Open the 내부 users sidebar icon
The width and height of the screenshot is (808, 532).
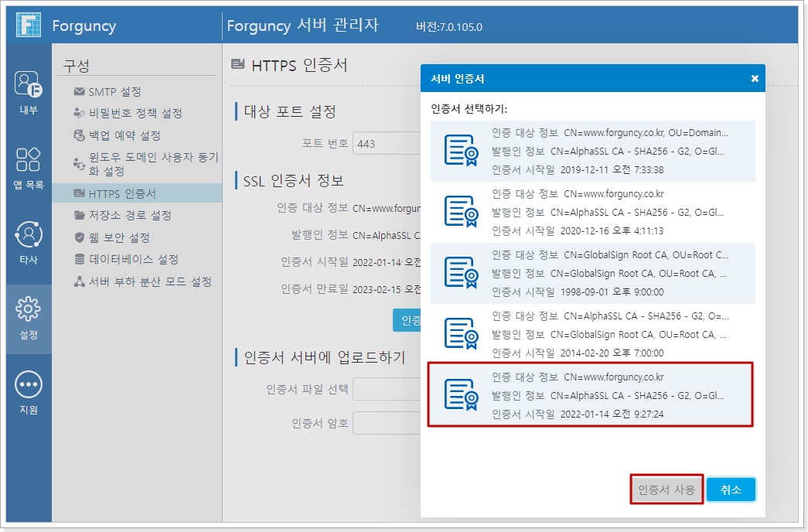click(29, 83)
